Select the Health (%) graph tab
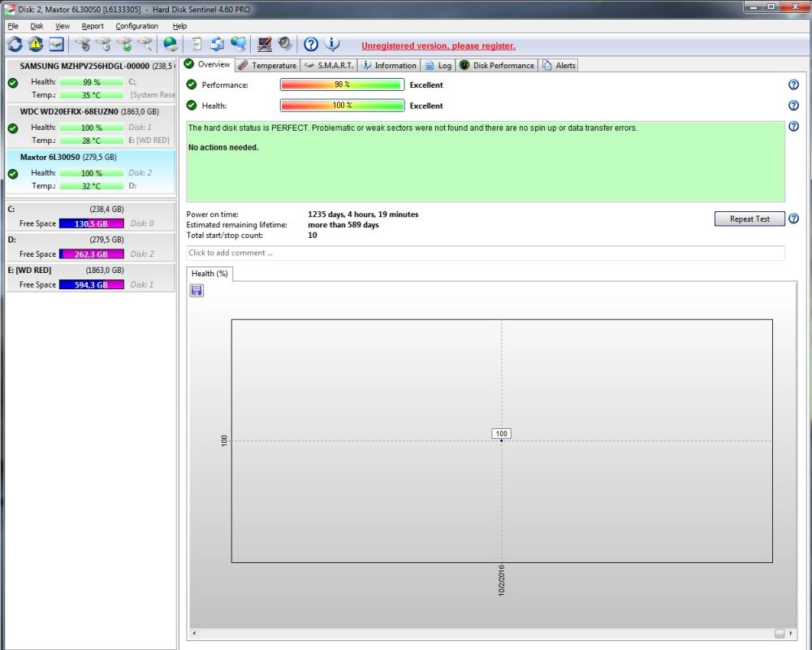The image size is (812, 650). pos(209,274)
